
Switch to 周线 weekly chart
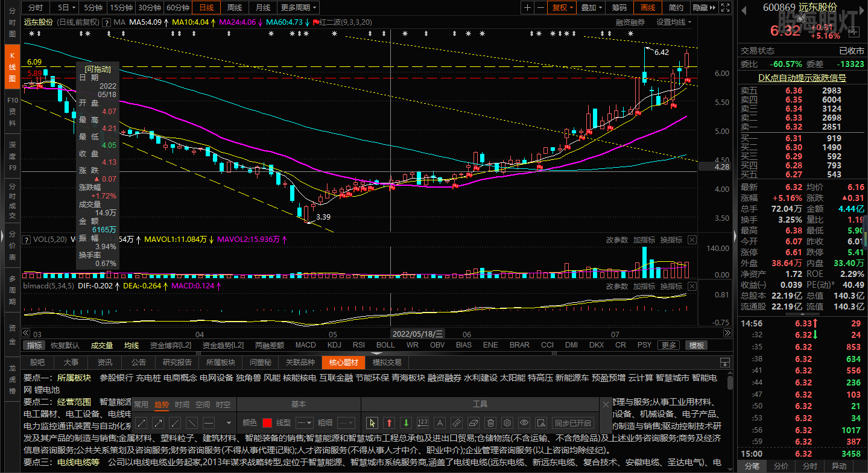click(234, 7)
